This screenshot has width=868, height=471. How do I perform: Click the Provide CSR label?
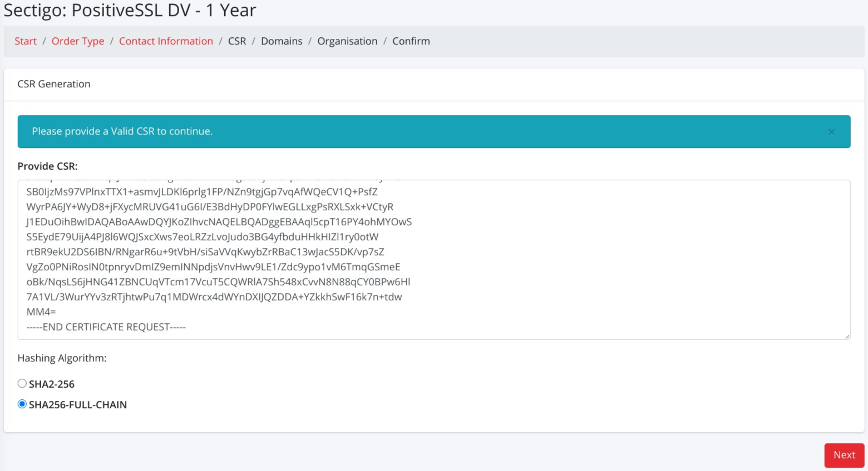point(48,166)
